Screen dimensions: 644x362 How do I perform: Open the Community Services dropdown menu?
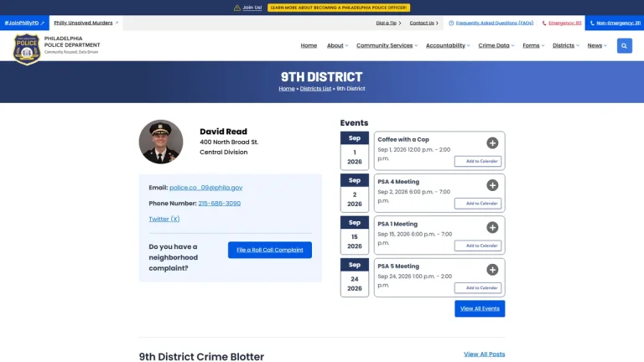click(x=387, y=45)
